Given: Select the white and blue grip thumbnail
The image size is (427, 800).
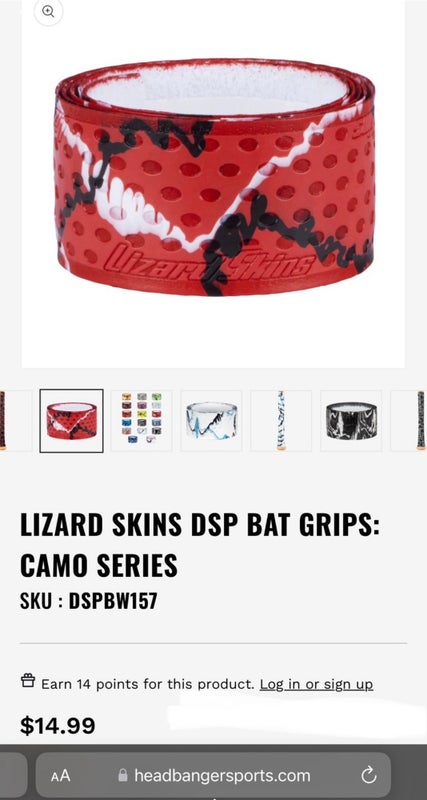Looking at the screenshot, I should coord(211,421).
